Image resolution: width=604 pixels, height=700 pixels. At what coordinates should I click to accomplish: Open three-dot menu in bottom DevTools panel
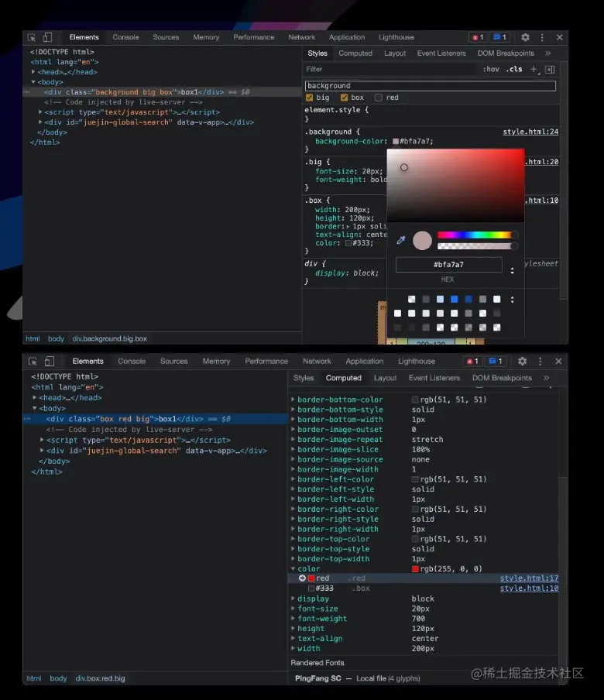coord(541,361)
